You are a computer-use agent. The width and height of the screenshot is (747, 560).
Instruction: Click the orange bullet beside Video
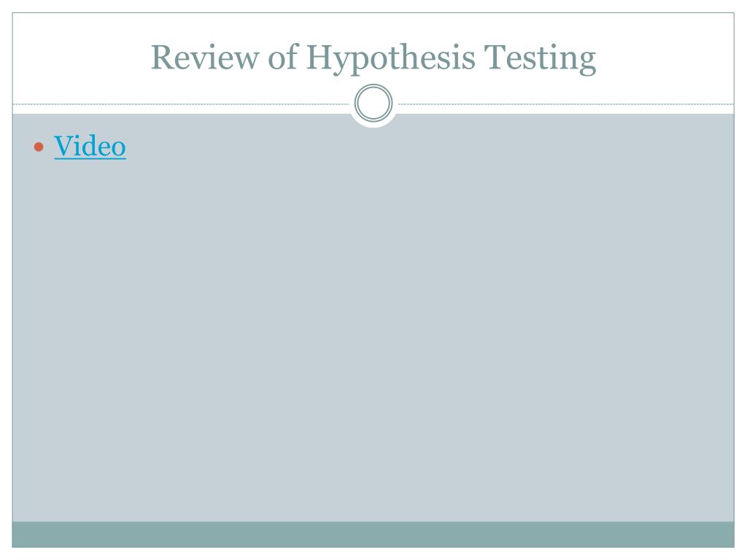coord(39,147)
